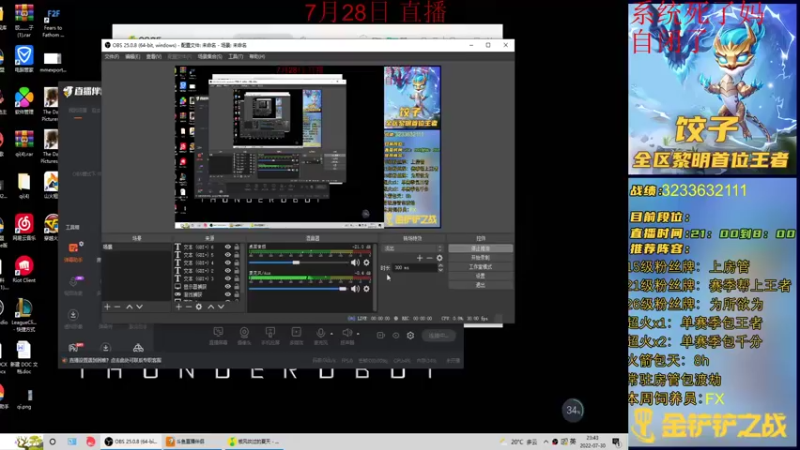Move the scene up with the arrow
The width and height of the screenshot is (800, 450).
(129, 307)
